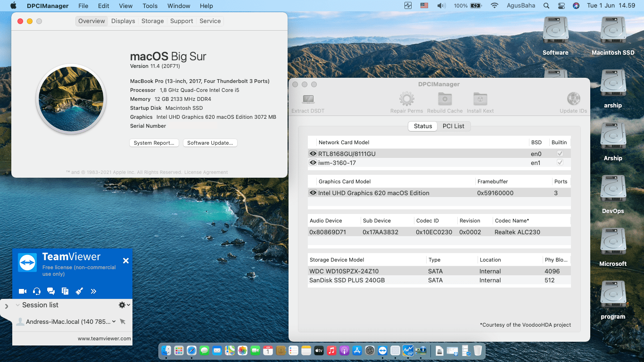Expand Andress-iMac.local session dropdown arrow
This screenshot has width=644, height=362.
point(114,321)
